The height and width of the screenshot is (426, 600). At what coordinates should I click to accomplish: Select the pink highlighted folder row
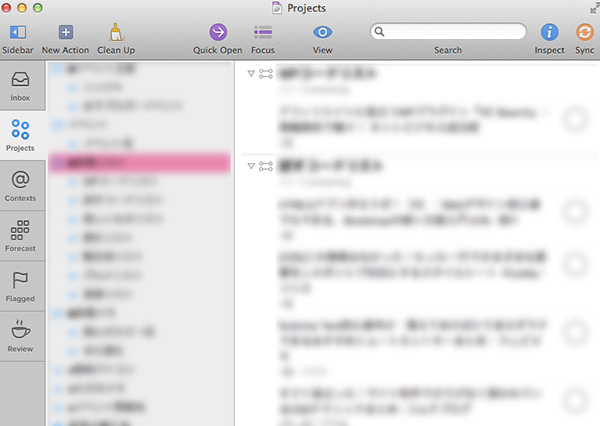[x=140, y=163]
